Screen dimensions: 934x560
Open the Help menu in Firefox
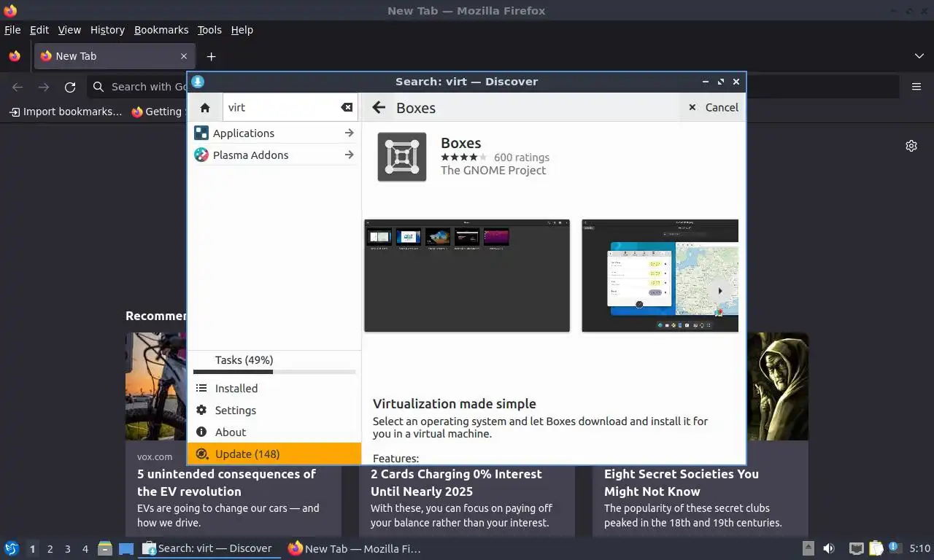tap(242, 30)
